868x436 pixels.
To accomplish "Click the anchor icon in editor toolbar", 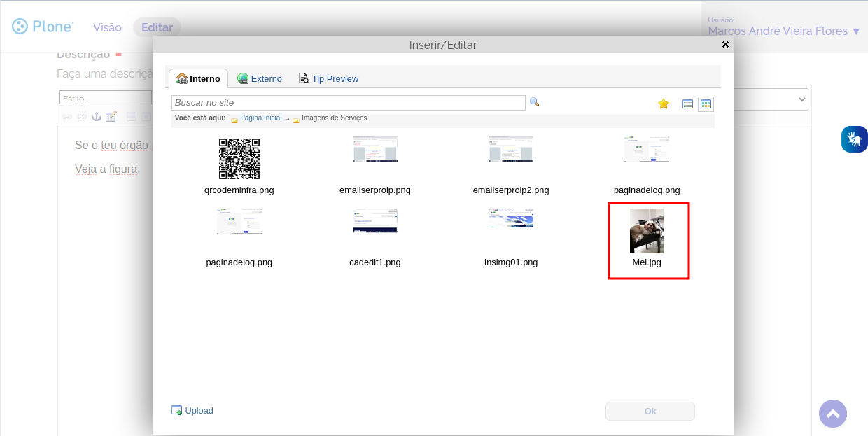I will [97, 116].
